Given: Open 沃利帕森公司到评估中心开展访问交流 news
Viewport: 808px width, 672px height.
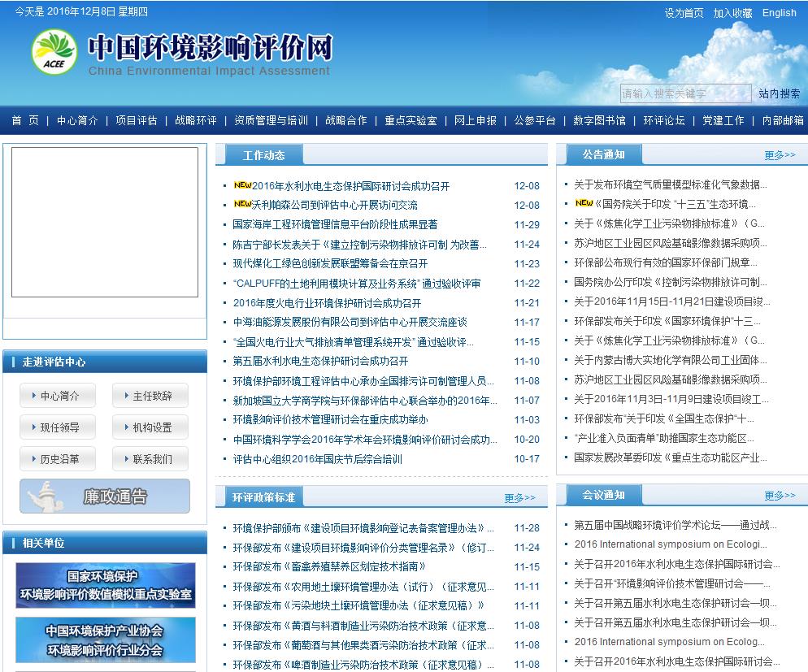Looking at the screenshot, I should (x=334, y=205).
